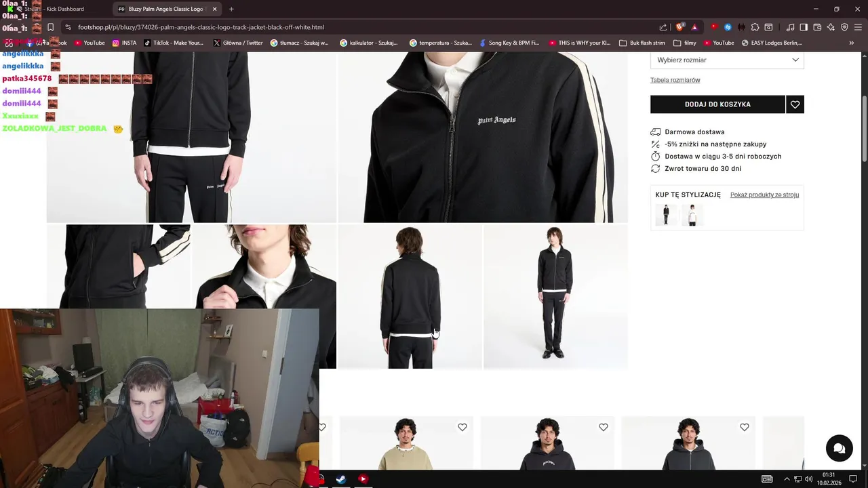Click Pokaż produkty ze stroju link

click(764, 195)
